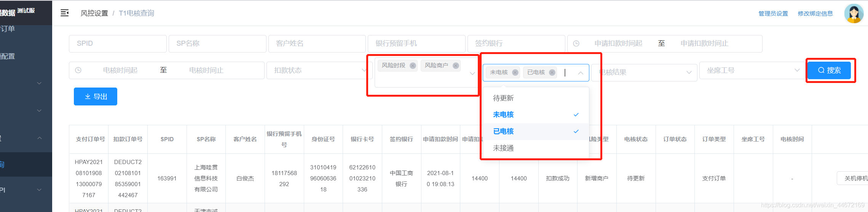Click 上海哇贯信息科技有限公司 cell
This screenshot has width=868, height=212.
pos(206,178)
